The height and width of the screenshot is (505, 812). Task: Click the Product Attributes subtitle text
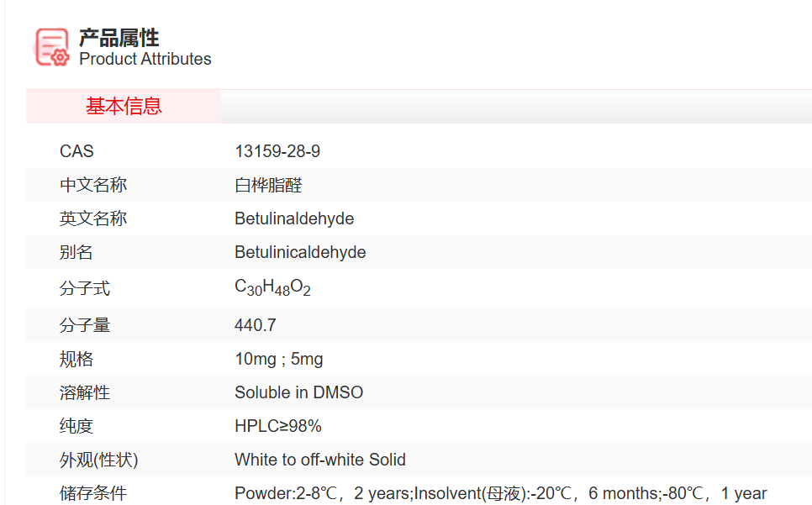pyautogui.click(x=145, y=59)
